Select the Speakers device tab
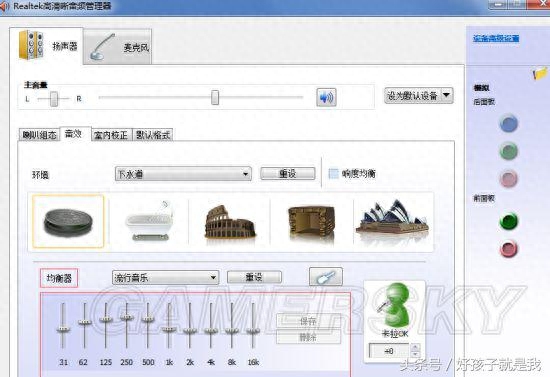Viewport: 550px width, 377px height. [46, 46]
